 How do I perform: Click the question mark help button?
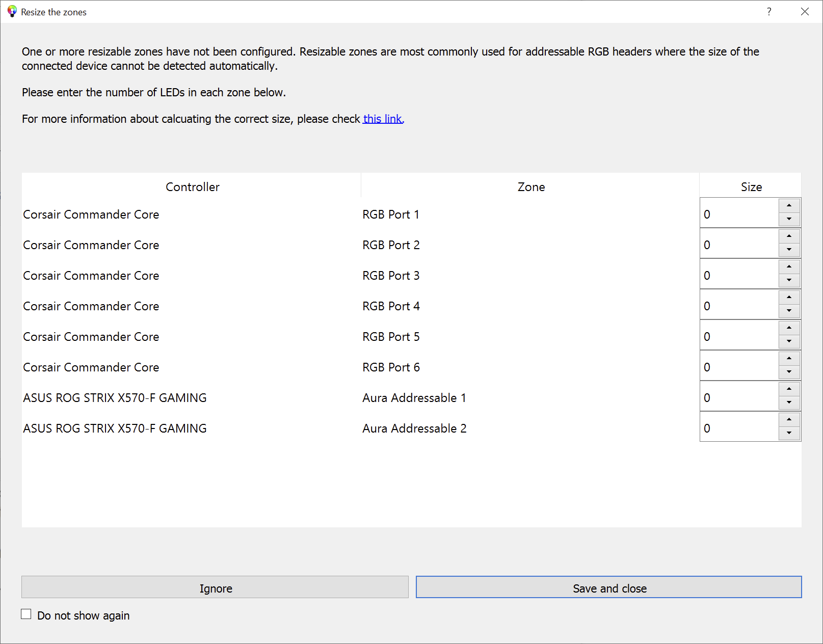(x=769, y=12)
